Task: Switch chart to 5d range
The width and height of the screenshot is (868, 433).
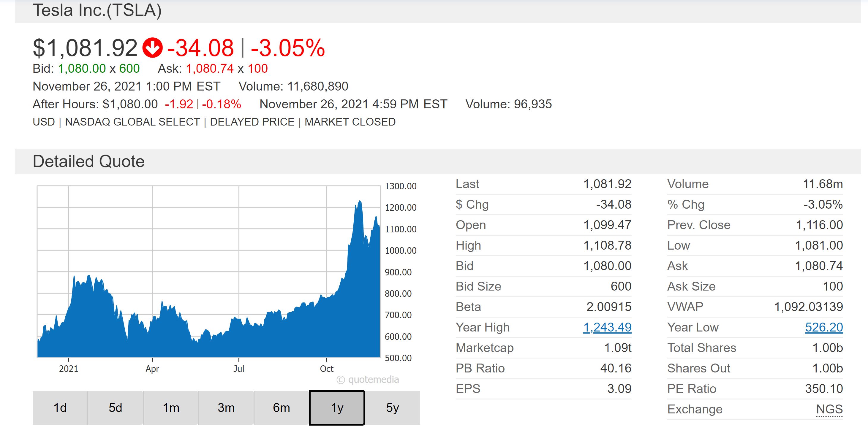Action: point(115,408)
